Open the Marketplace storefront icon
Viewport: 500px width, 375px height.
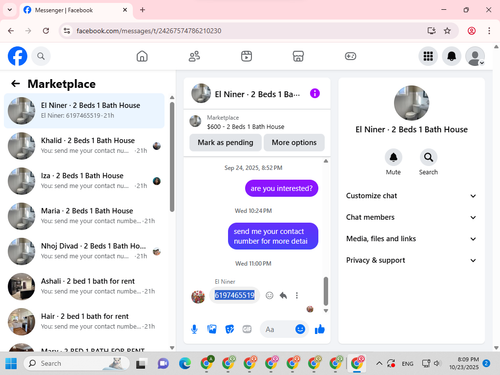[x=298, y=56]
